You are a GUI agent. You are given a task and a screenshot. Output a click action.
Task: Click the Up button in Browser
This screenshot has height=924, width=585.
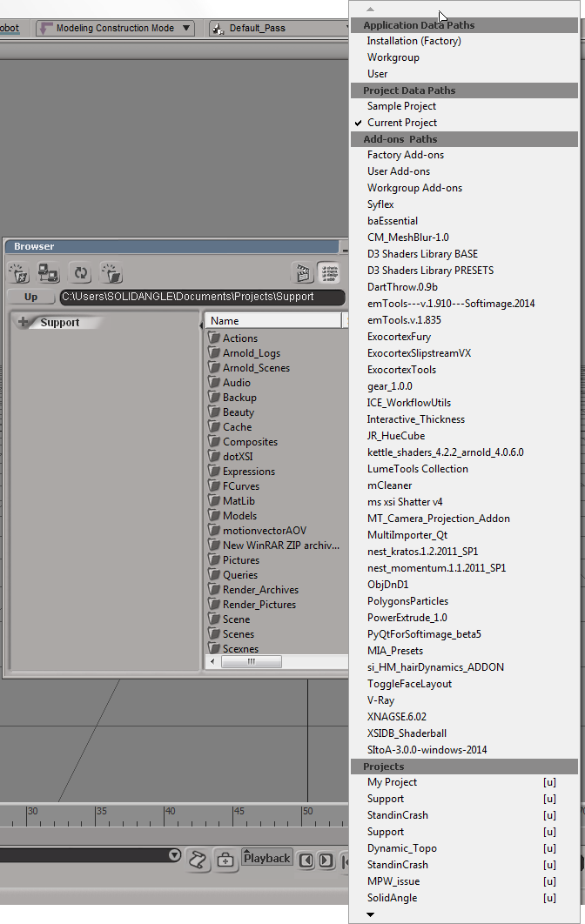(x=30, y=297)
